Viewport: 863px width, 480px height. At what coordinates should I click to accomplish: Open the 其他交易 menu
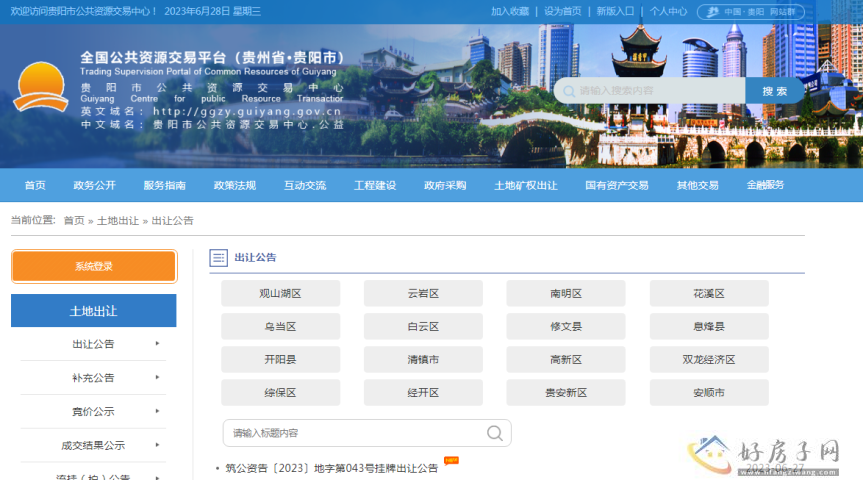point(697,186)
